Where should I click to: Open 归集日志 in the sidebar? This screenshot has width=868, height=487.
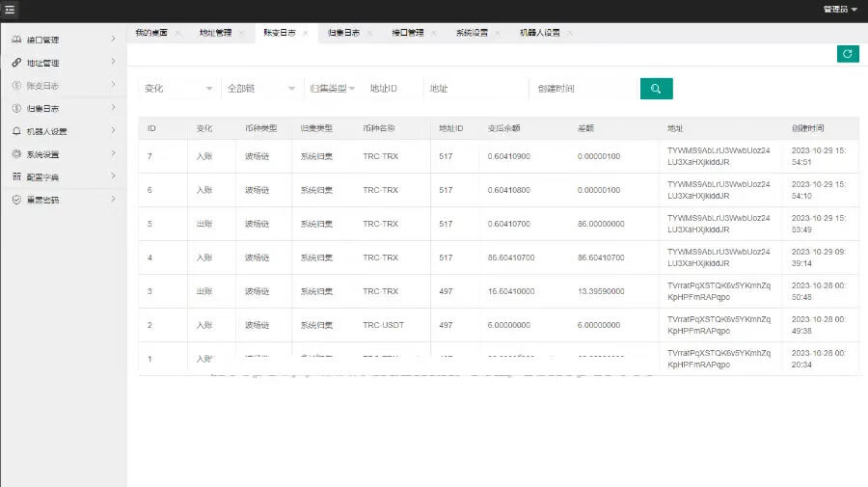(x=43, y=109)
